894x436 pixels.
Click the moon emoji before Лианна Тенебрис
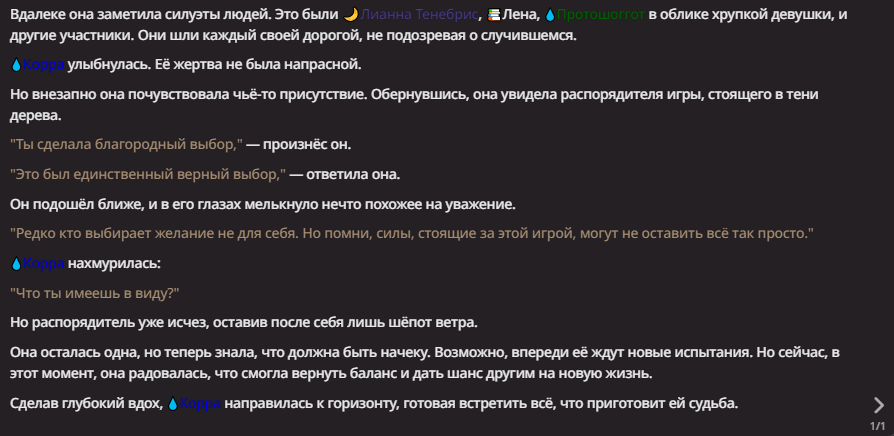tap(351, 15)
